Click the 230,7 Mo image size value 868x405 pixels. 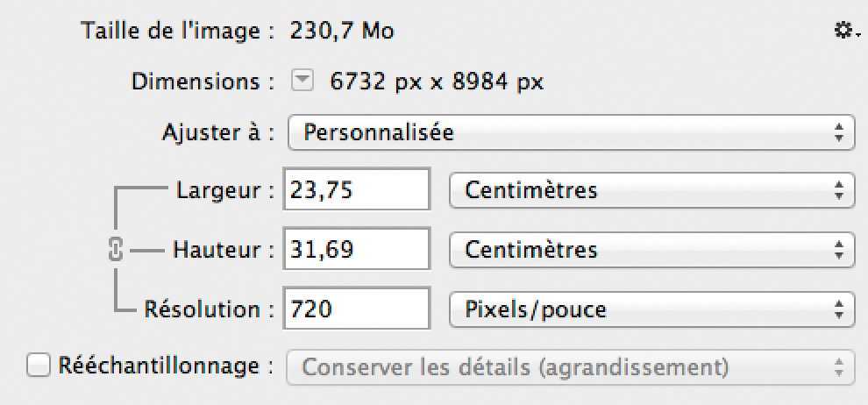pyautogui.click(x=342, y=31)
